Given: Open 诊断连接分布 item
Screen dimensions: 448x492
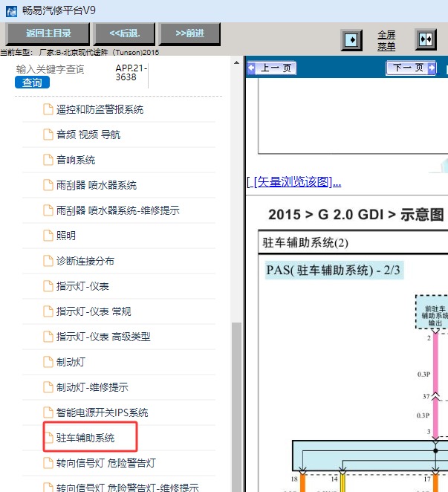Looking at the screenshot, I should click(85, 261).
